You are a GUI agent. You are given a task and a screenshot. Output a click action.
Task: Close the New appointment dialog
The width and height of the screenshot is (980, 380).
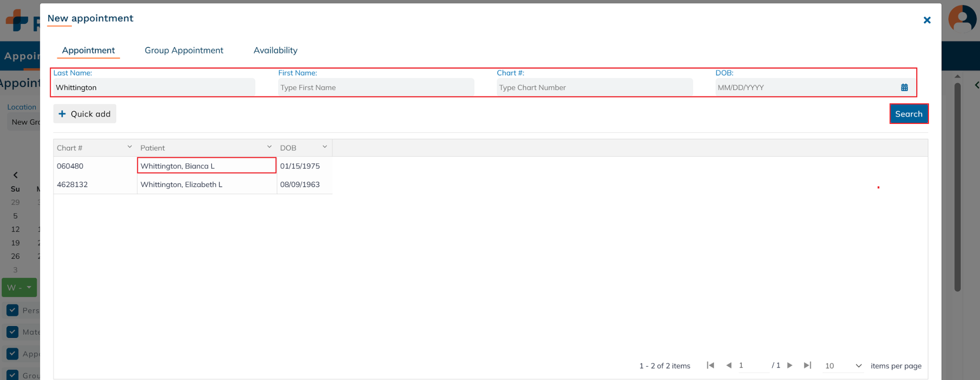[927, 20]
